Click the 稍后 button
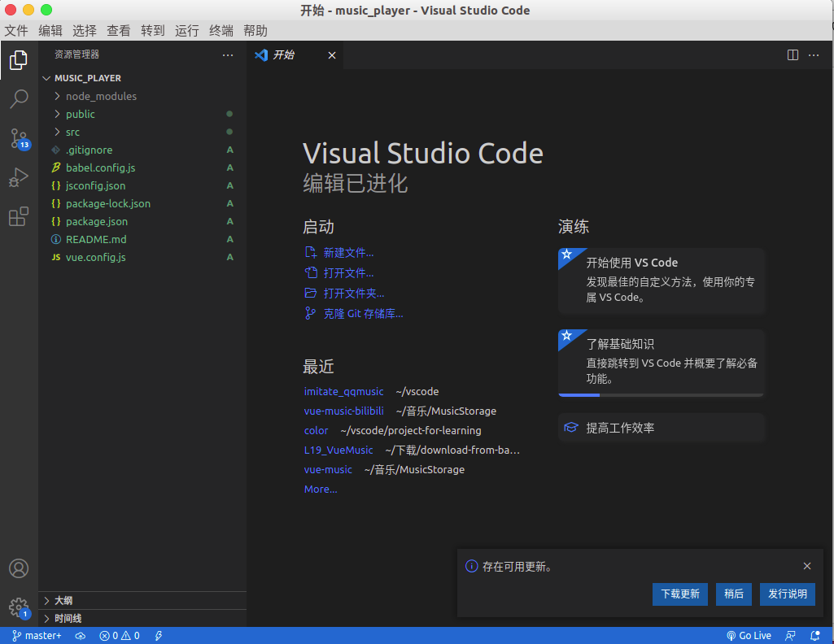Image resolution: width=834 pixels, height=644 pixels. [733, 594]
